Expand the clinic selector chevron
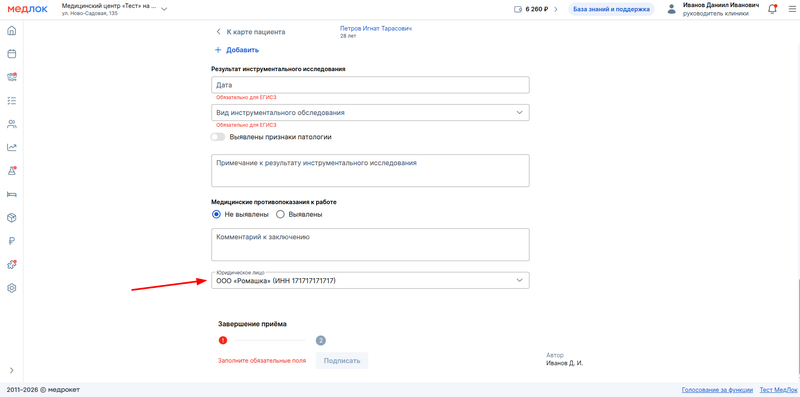800x397 pixels. coord(164,9)
